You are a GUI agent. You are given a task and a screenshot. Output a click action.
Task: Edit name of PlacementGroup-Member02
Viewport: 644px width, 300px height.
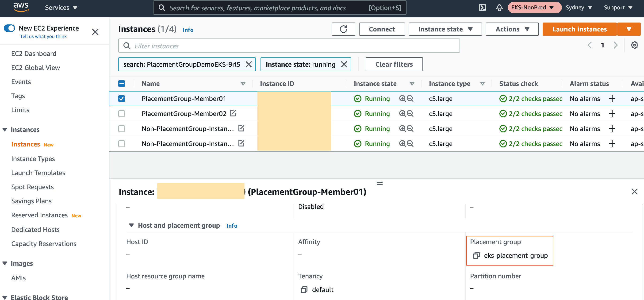click(x=233, y=113)
